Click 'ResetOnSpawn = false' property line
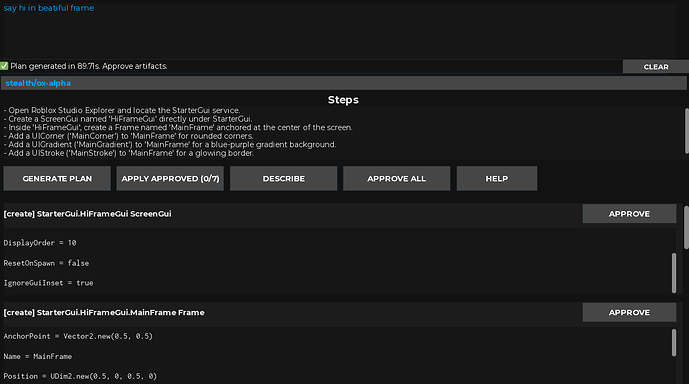This screenshot has width=689, height=384. (46, 263)
